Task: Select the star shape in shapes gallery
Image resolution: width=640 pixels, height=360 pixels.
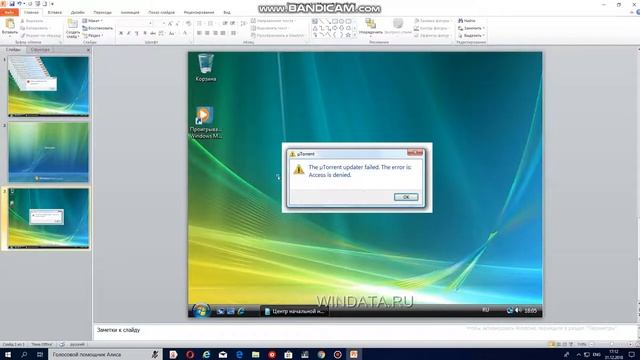Action: [x=348, y=35]
